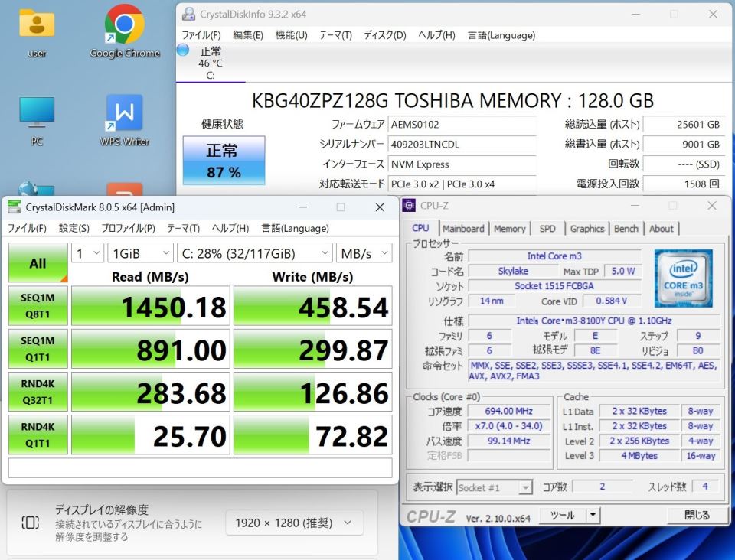
Task: Click the 25.70 random read result
Action: tap(151, 435)
